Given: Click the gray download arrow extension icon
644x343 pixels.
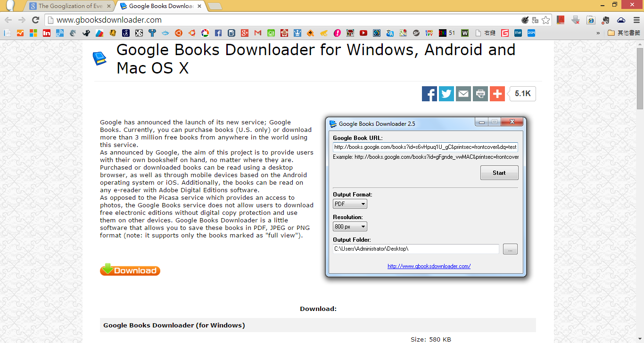Looking at the screenshot, I should (576, 20).
